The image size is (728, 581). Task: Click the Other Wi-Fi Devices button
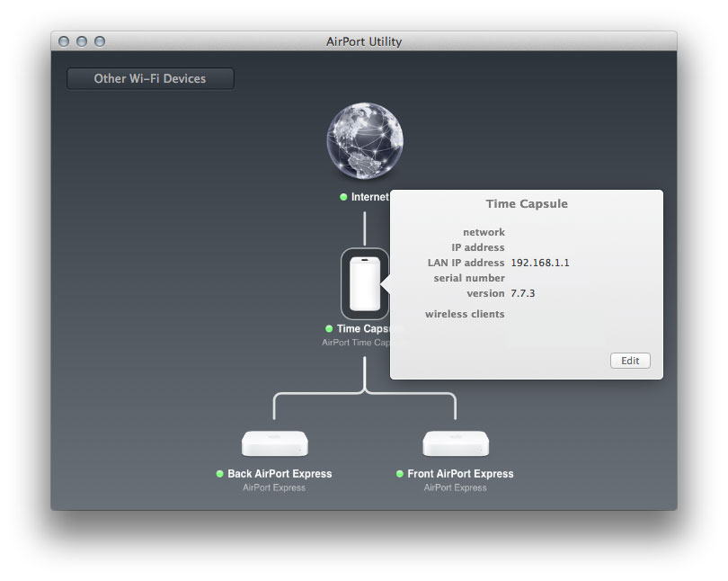150,78
